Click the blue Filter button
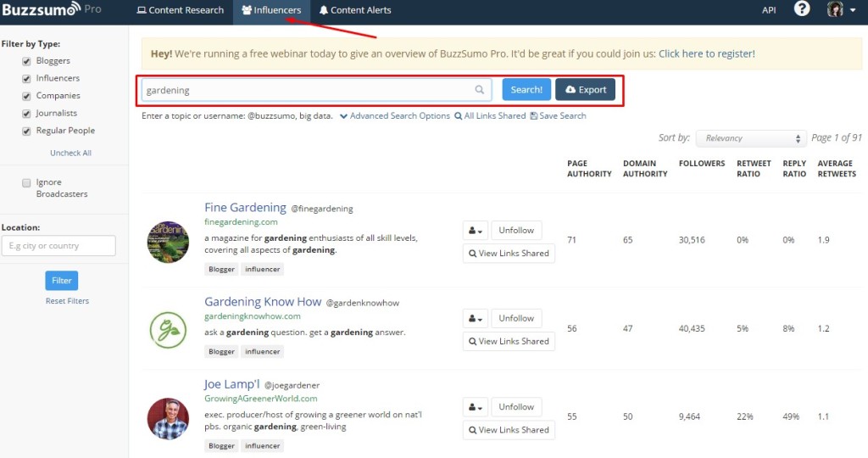 (61, 280)
